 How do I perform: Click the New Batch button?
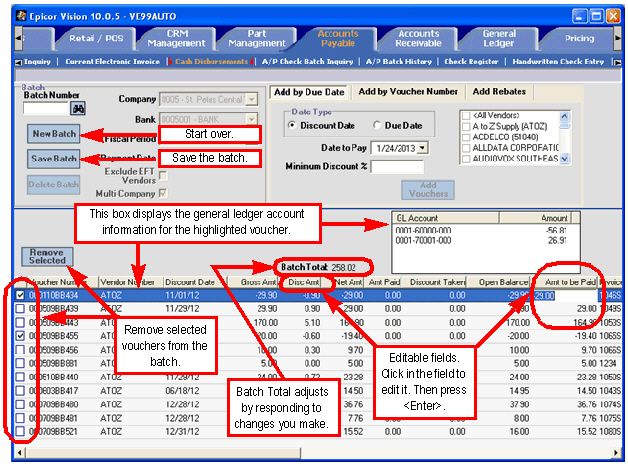[54, 134]
